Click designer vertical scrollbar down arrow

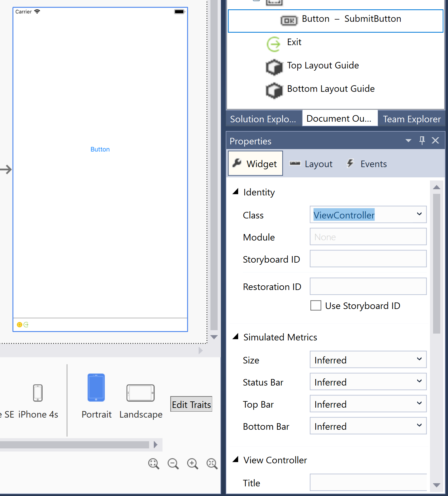coord(214,337)
